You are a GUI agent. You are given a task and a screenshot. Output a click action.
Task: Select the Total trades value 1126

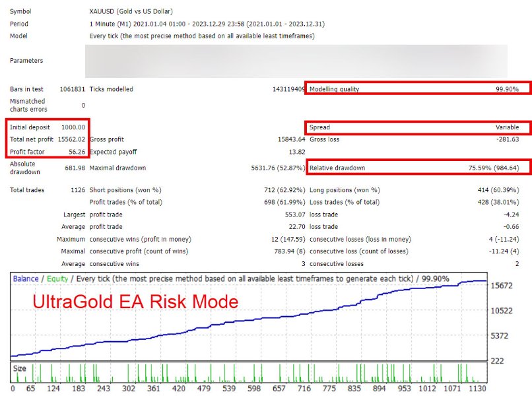point(78,190)
